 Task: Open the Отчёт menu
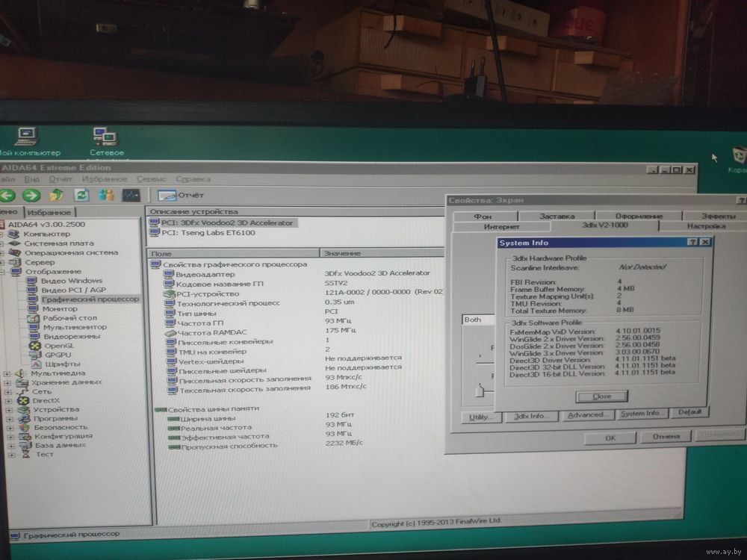pos(61,179)
